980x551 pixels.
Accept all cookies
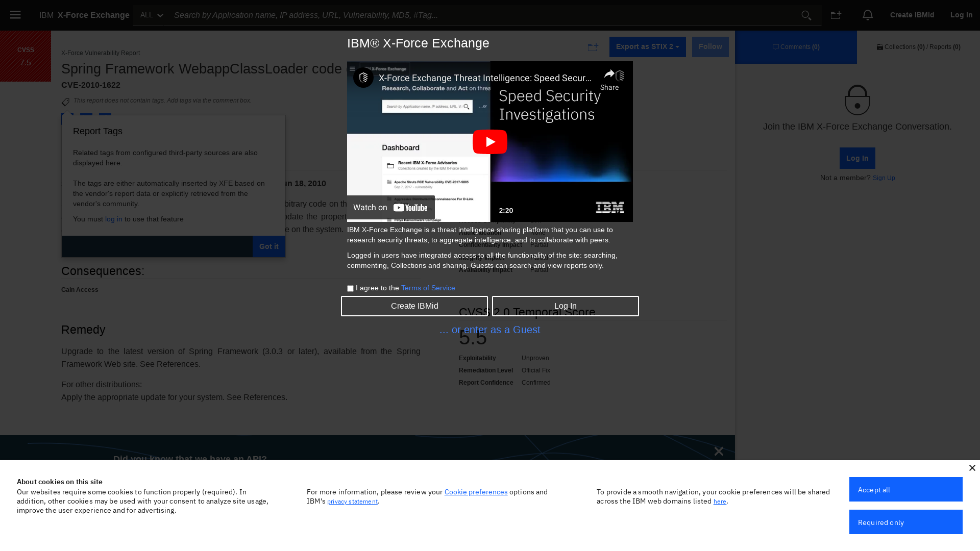click(x=906, y=489)
